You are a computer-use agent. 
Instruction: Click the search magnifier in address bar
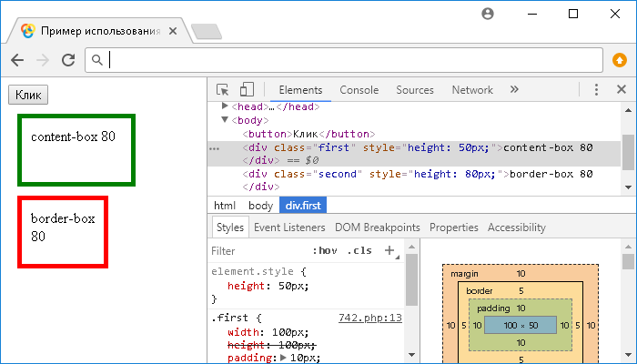(x=96, y=60)
